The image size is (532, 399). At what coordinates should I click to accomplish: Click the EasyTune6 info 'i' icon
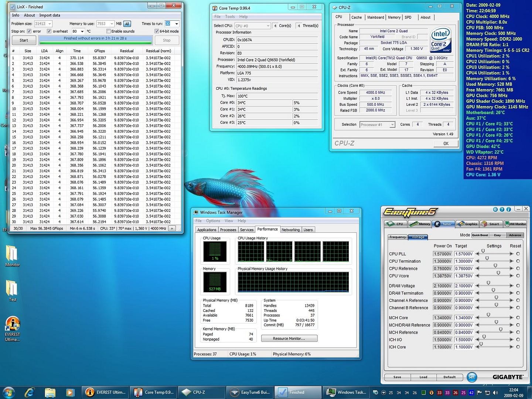point(509,209)
